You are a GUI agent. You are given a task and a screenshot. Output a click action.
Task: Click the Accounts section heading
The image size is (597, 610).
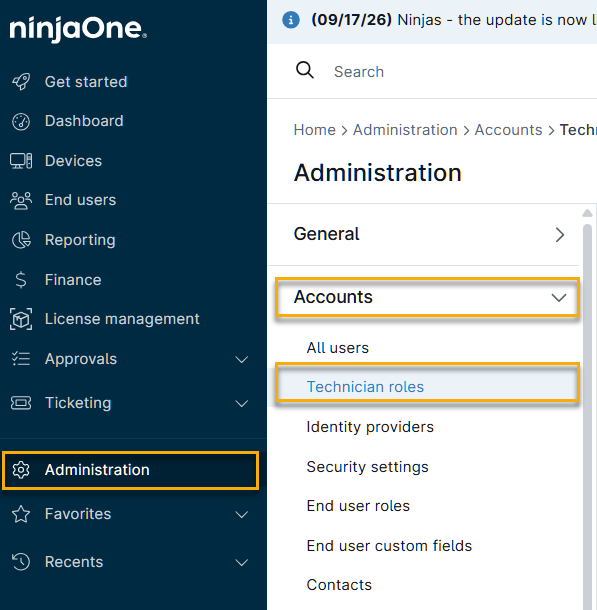(333, 297)
